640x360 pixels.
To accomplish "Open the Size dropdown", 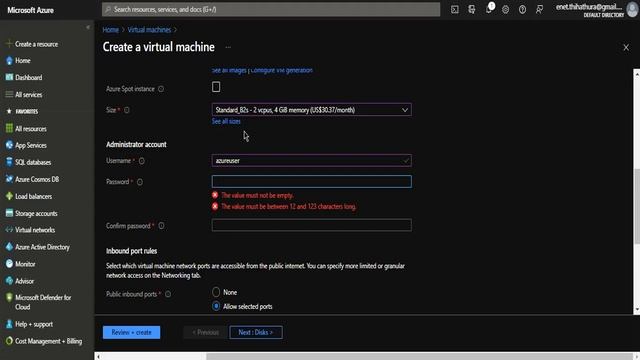I will point(311,110).
